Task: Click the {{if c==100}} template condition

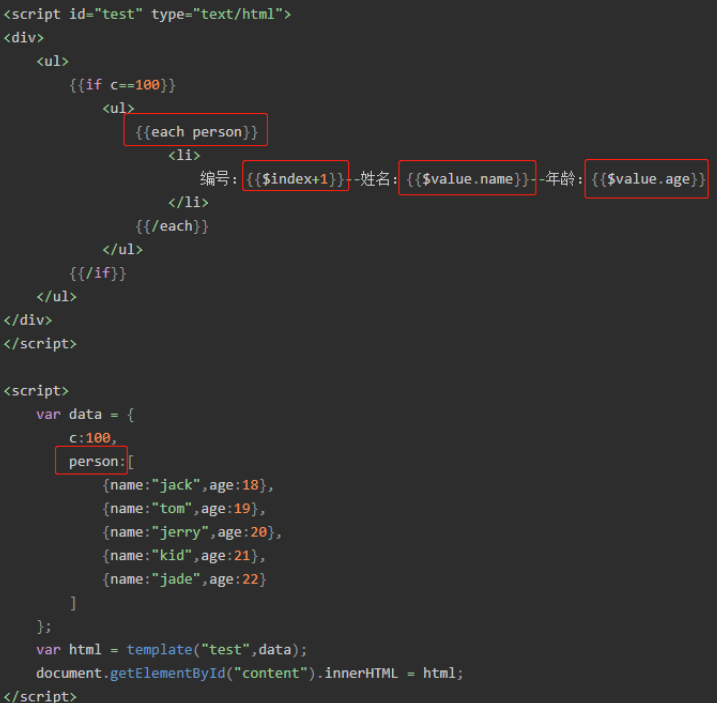Action: [123, 85]
